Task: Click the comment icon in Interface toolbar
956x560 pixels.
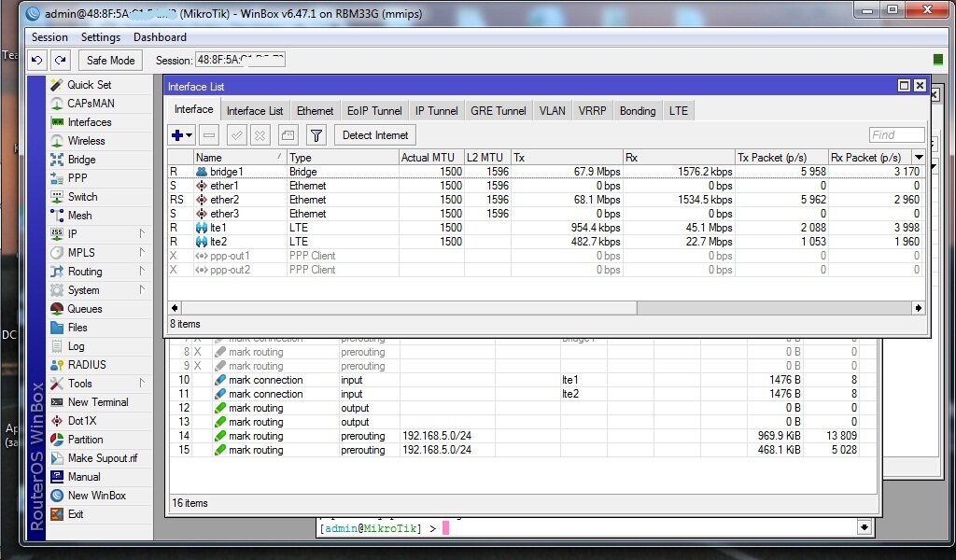Action: pyautogui.click(x=288, y=135)
